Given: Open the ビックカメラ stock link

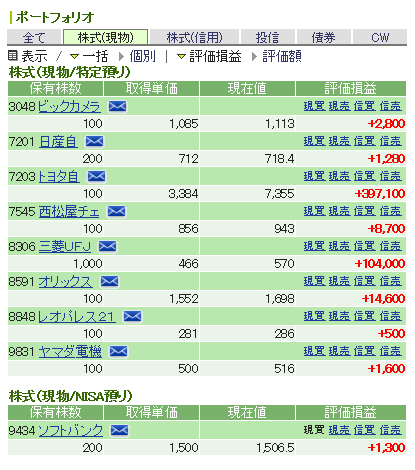Looking at the screenshot, I should 69,107.
